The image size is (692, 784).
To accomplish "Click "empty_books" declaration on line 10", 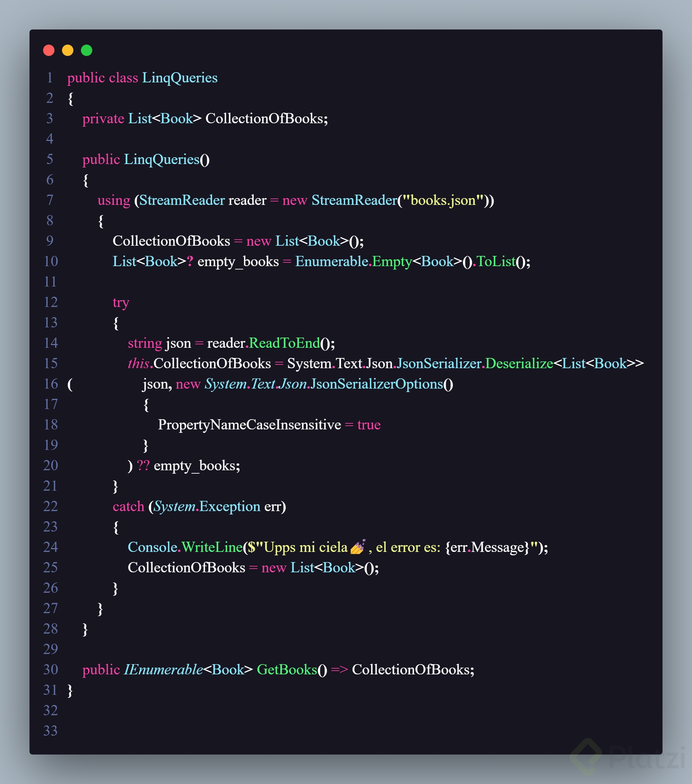I will (x=238, y=262).
